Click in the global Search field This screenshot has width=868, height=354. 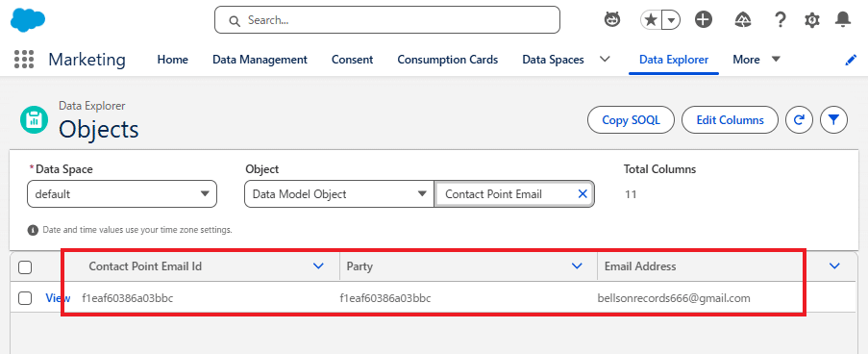pos(387,20)
